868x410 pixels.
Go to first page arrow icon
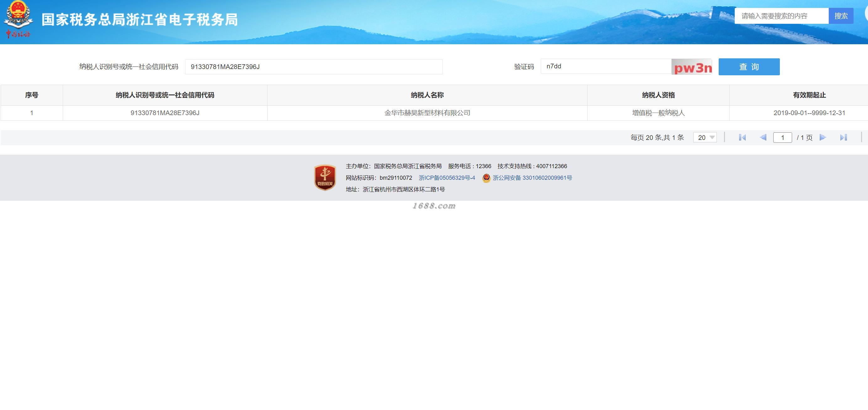742,137
